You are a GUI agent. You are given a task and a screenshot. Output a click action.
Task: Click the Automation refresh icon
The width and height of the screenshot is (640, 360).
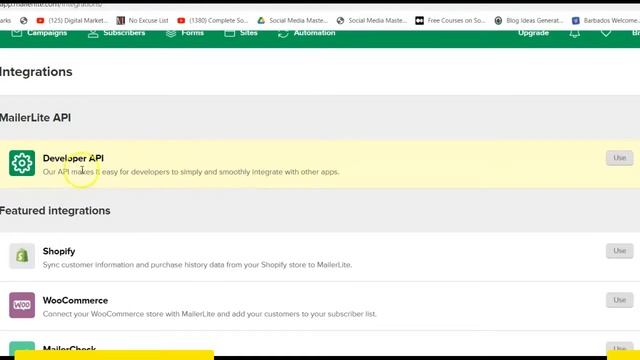(283, 33)
